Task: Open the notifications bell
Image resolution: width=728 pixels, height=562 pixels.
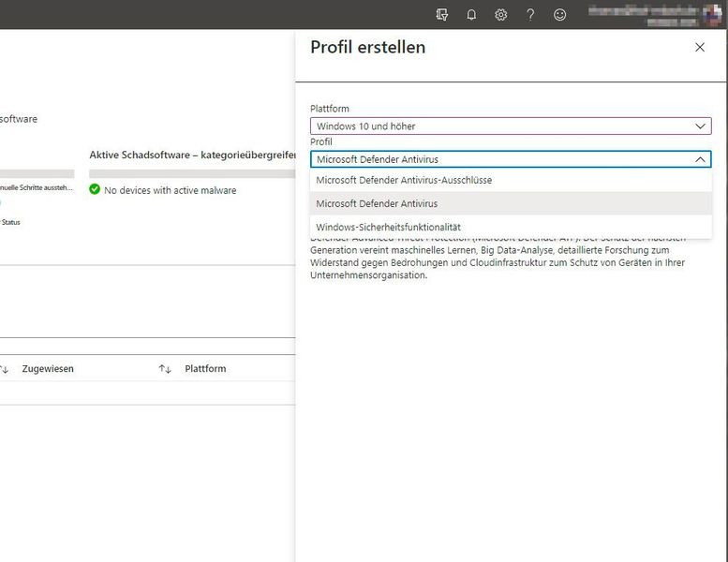Action: click(471, 15)
